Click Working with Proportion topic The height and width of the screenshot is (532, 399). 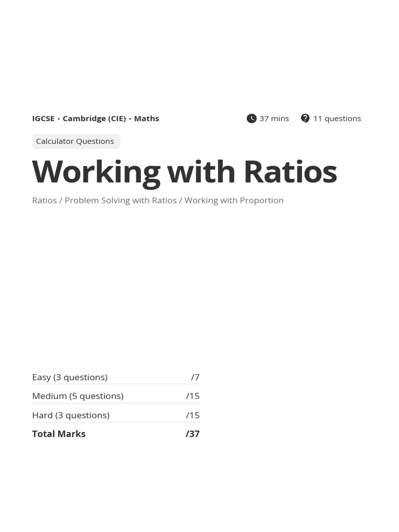coord(234,200)
